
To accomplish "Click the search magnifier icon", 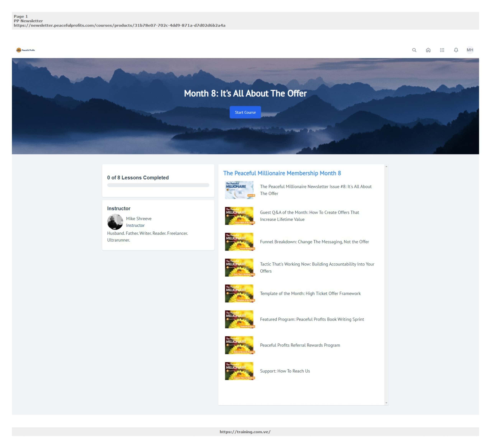I will (x=414, y=50).
